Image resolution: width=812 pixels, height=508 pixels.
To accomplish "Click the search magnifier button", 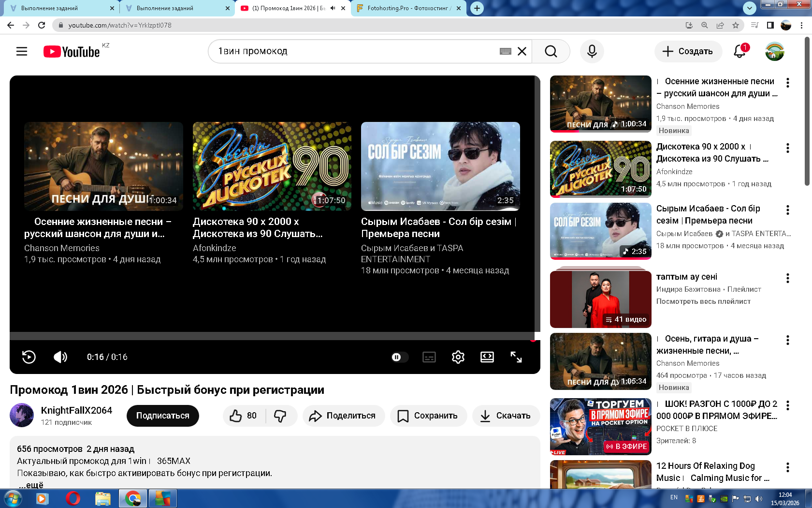I will (x=551, y=51).
